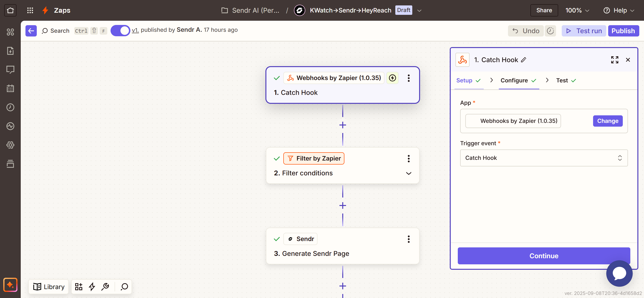This screenshot has width=644, height=298.
Task: Open the apps grid menu icon
Action: 30,10
